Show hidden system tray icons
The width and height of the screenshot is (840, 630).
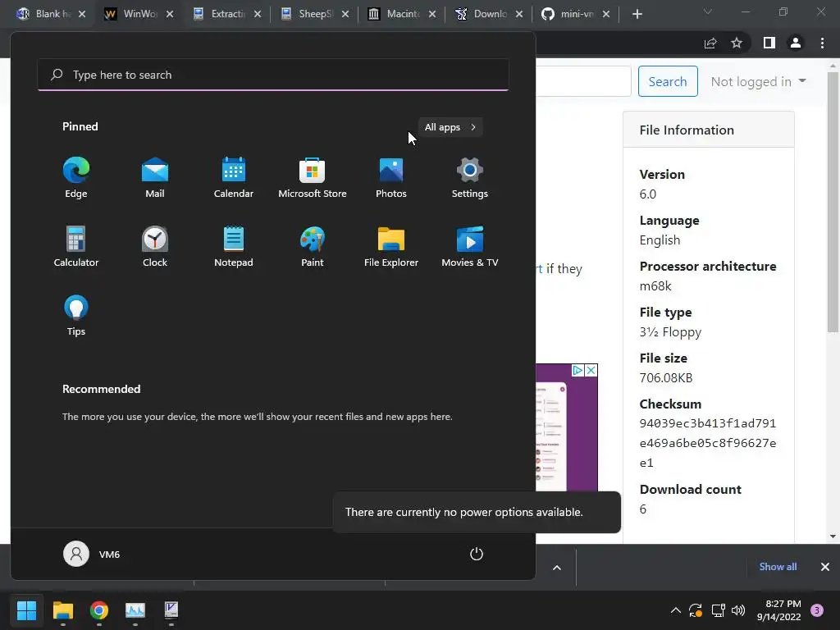676,610
